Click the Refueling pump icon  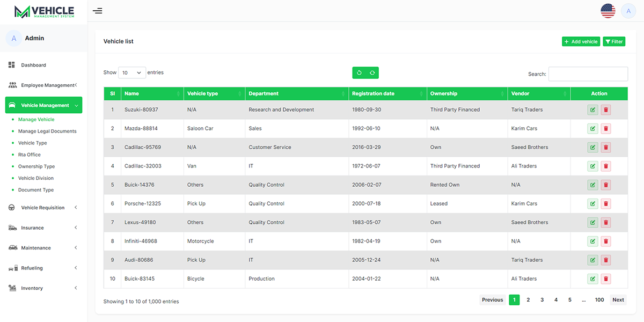12,268
